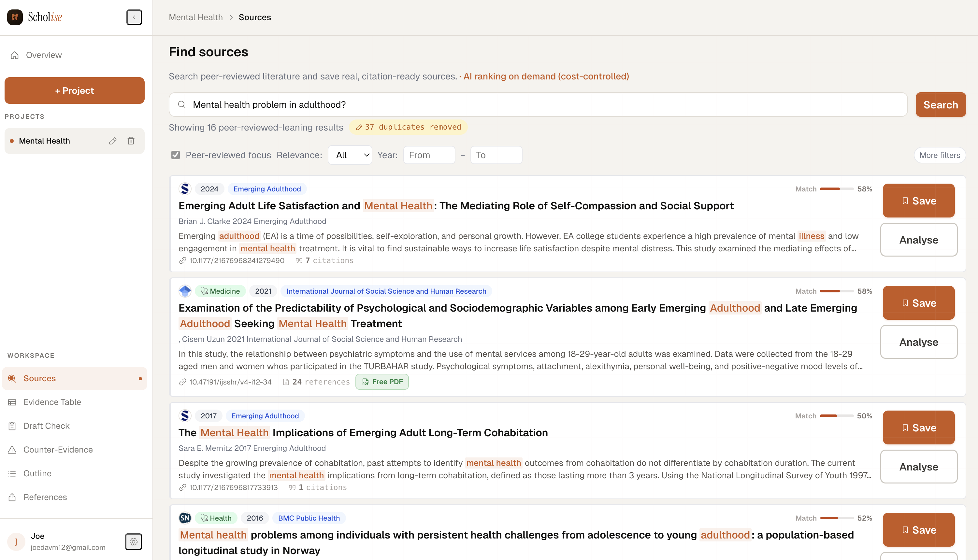Click the Scholise logo icon
Image resolution: width=978 pixels, height=560 pixels.
pos(15,17)
